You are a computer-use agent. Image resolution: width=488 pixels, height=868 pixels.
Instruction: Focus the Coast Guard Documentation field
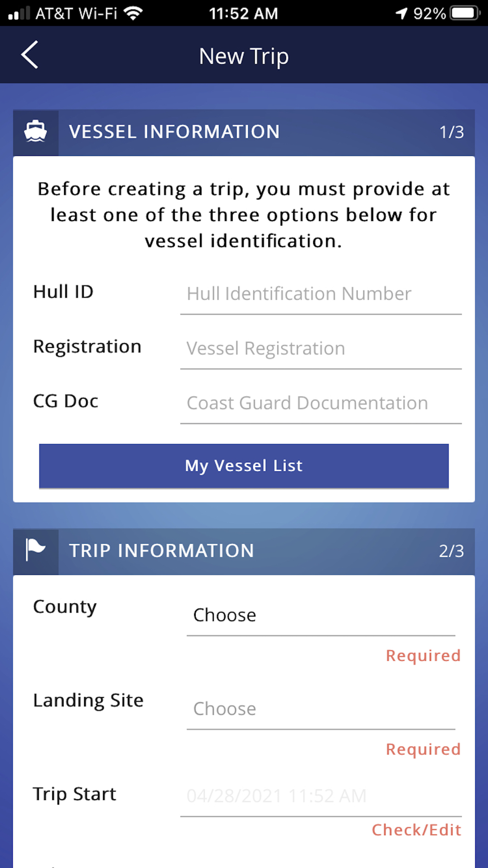tap(321, 403)
